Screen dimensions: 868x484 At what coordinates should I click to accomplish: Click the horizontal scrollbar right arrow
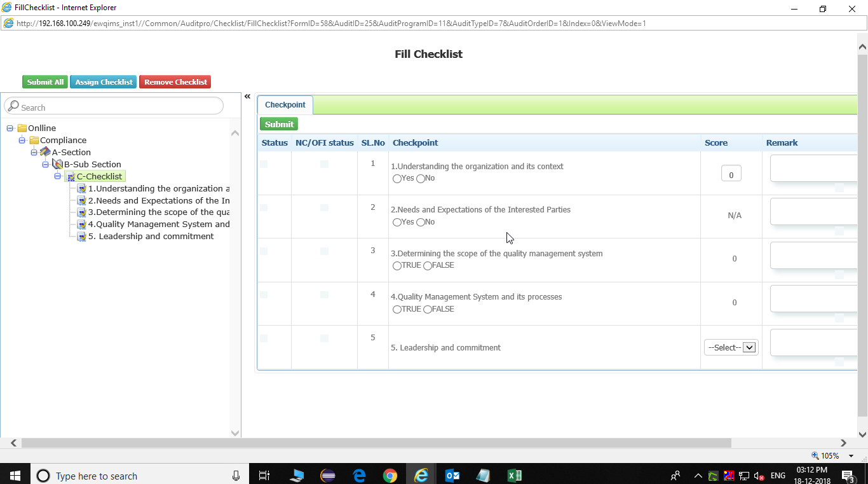click(843, 443)
